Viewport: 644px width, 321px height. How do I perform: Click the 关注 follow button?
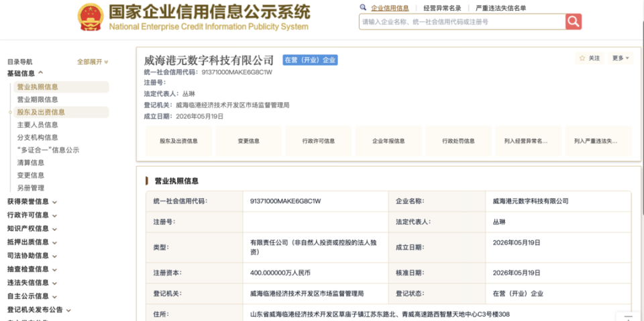(x=590, y=58)
